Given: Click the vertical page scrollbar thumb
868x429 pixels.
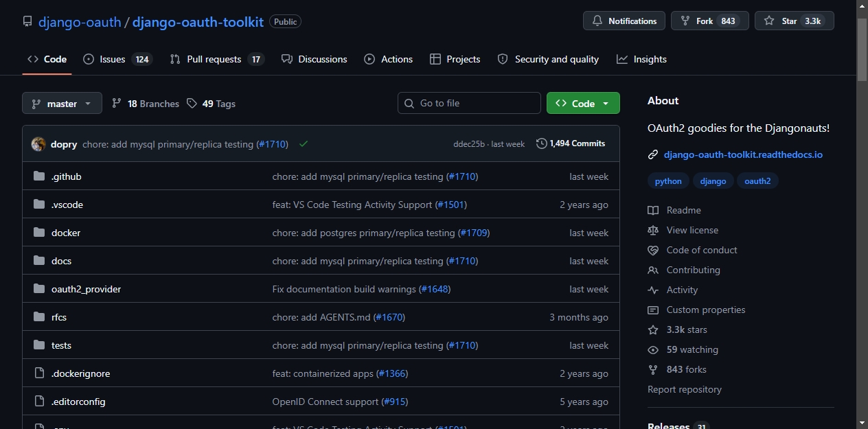Looking at the screenshot, I should click(862, 48).
